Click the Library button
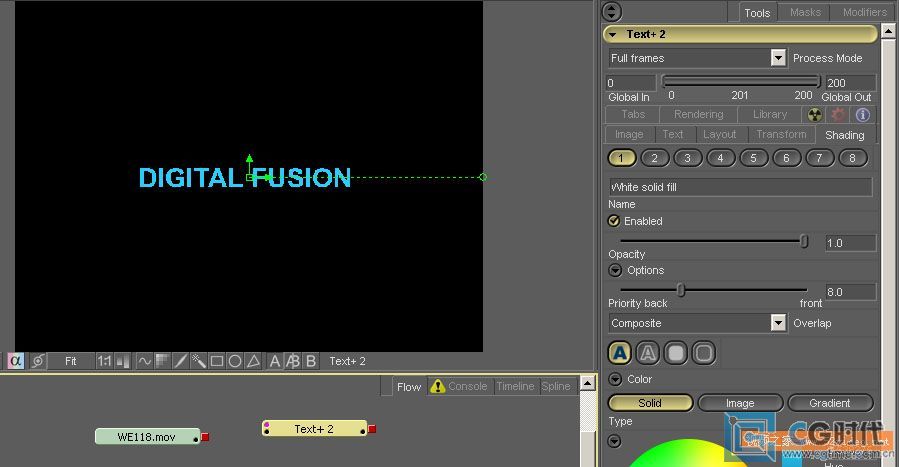 click(x=770, y=115)
